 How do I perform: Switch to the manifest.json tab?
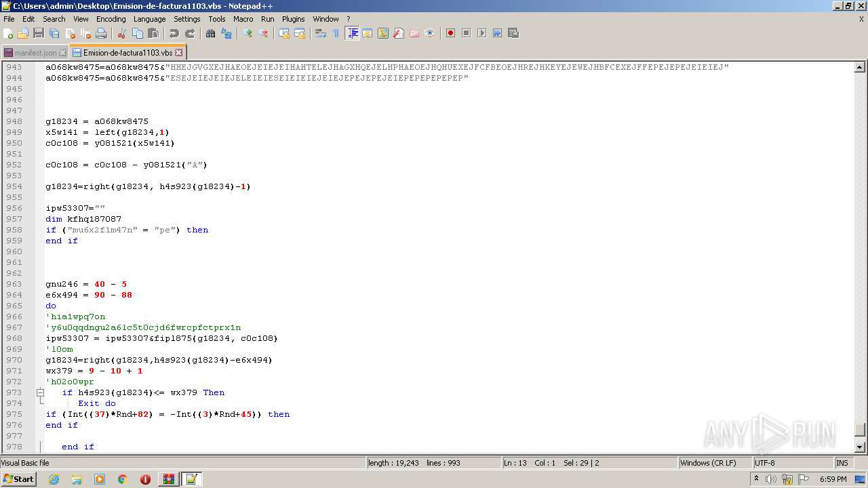(x=35, y=53)
